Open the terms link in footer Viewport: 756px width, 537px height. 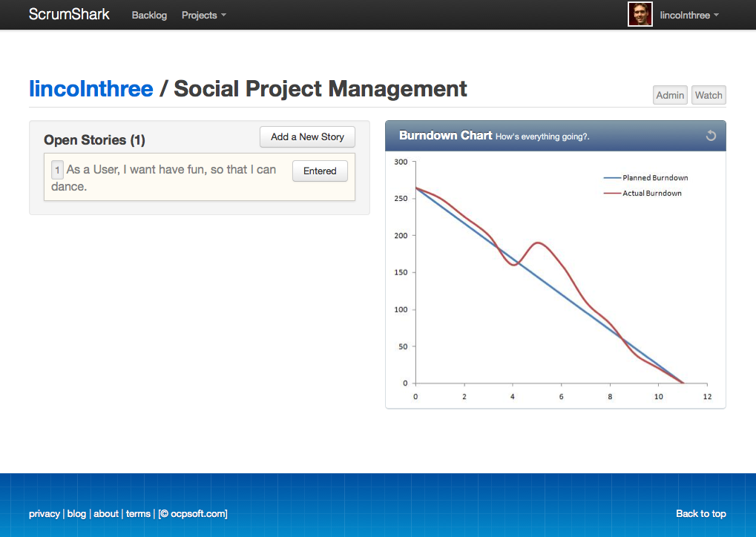[x=139, y=514]
